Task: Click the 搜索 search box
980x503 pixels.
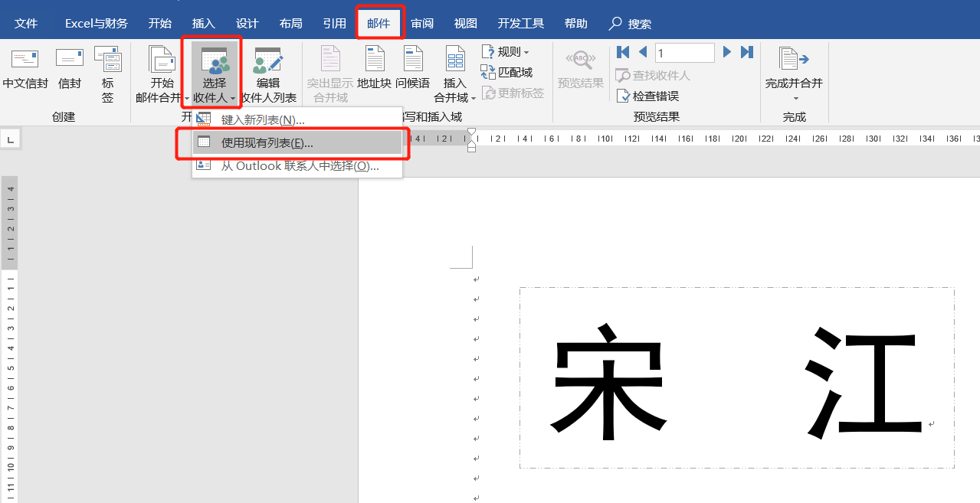Action: coord(631,24)
